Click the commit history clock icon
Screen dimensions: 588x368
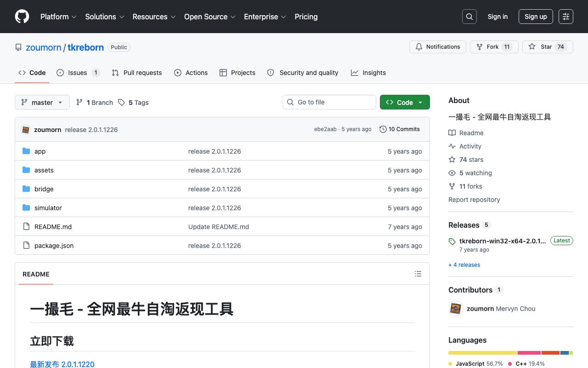[383, 129]
